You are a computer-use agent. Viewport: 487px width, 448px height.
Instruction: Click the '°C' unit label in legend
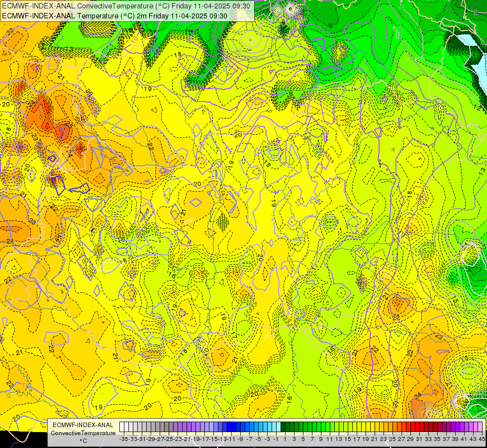(x=83, y=441)
